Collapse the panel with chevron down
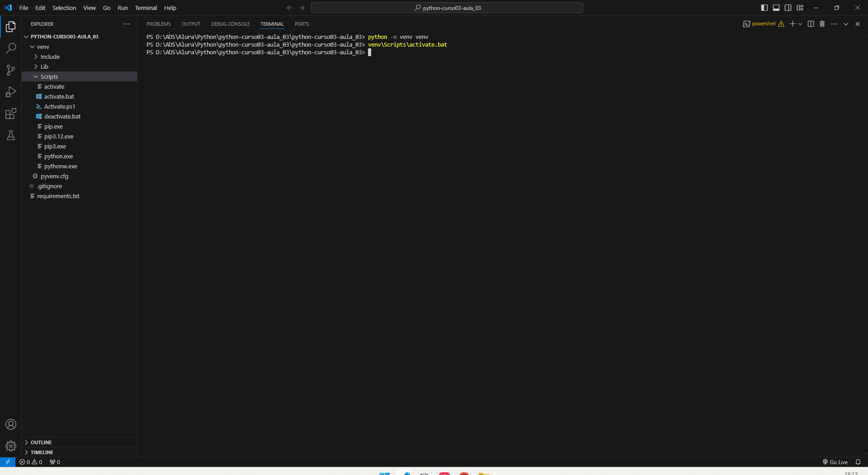 point(846,24)
